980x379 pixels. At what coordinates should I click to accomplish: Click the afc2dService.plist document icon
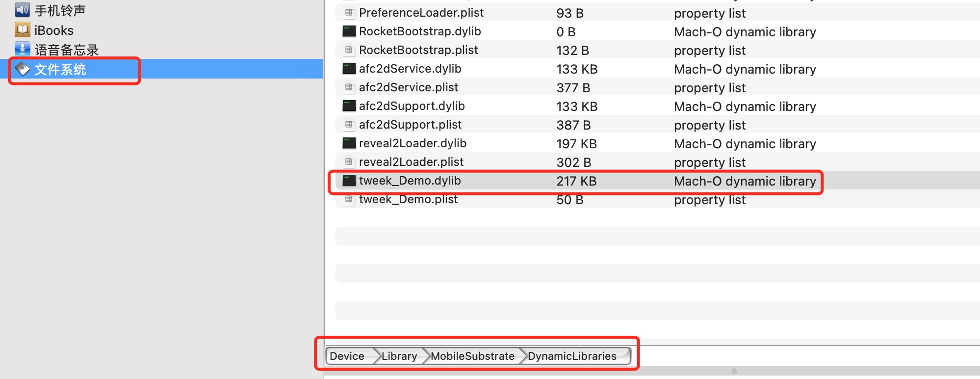(349, 87)
